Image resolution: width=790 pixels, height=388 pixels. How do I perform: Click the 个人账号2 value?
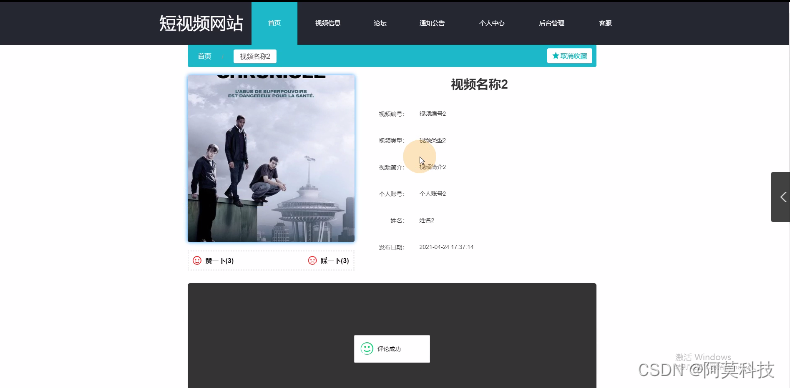pyautogui.click(x=433, y=193)
